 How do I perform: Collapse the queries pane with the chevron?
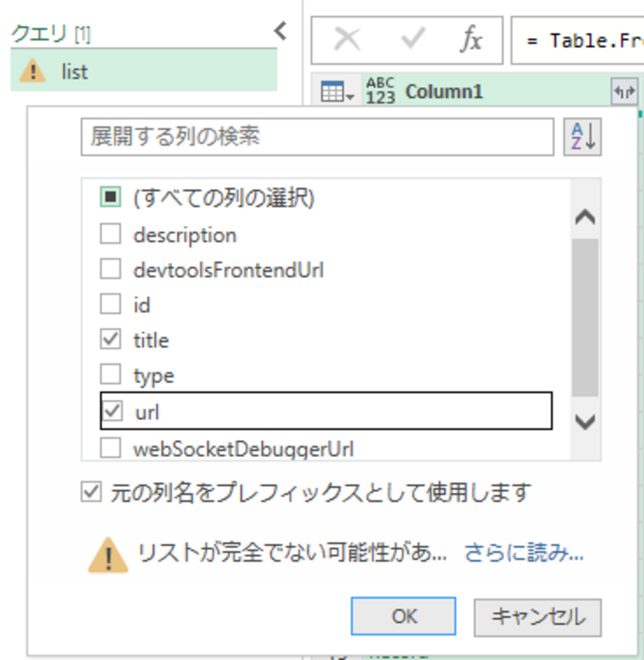tap(280, 31)
